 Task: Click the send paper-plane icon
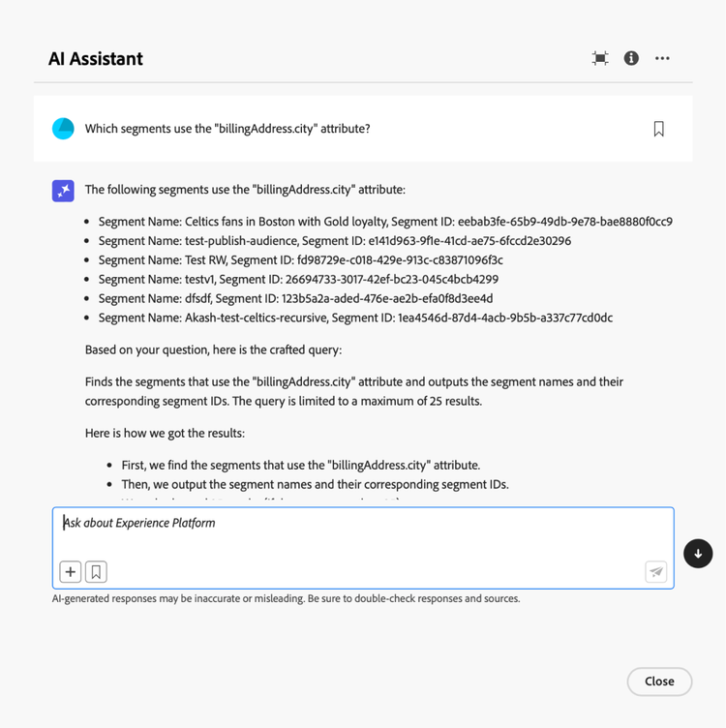(x=655, y=572)
